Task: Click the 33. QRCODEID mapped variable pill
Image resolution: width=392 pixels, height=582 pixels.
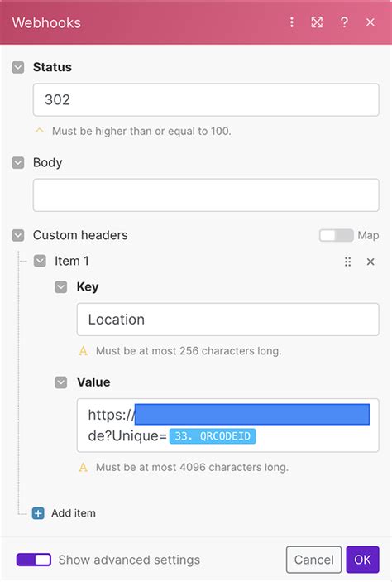Action: (x=213, y=436)
